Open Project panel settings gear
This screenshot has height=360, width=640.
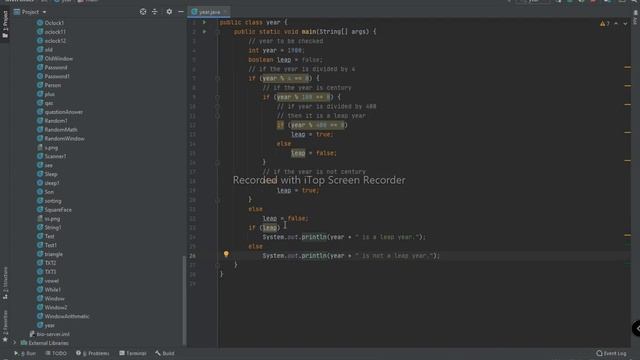pyautogui.click(x=169, y=12)
